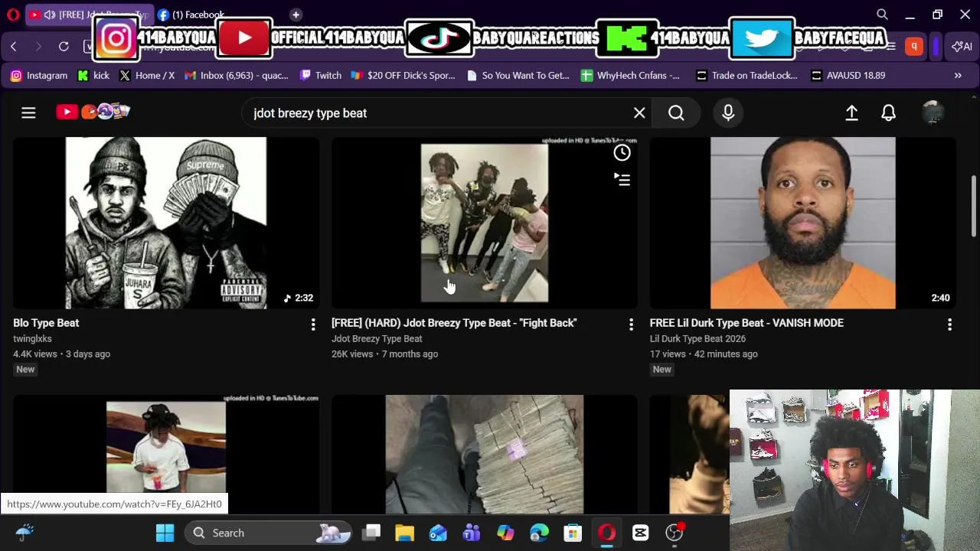
Task: Reload the current YouTube page
Action: pyautogui.click(x=64, y=47)
